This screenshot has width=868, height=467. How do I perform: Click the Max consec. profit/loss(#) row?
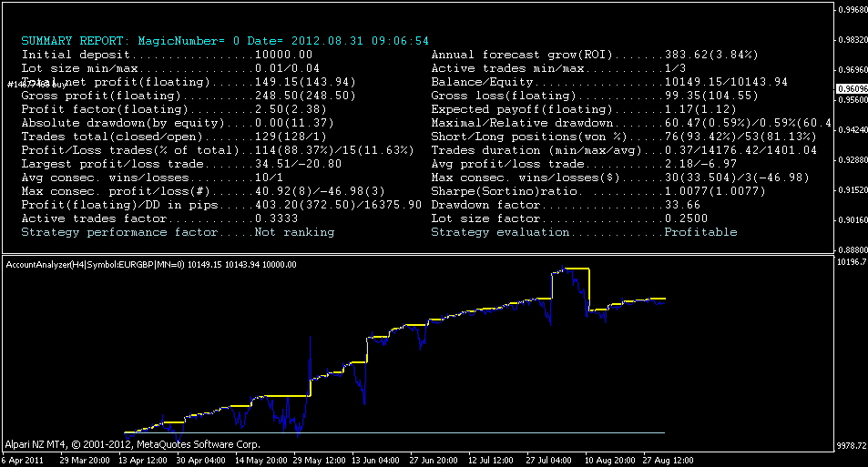203,191
